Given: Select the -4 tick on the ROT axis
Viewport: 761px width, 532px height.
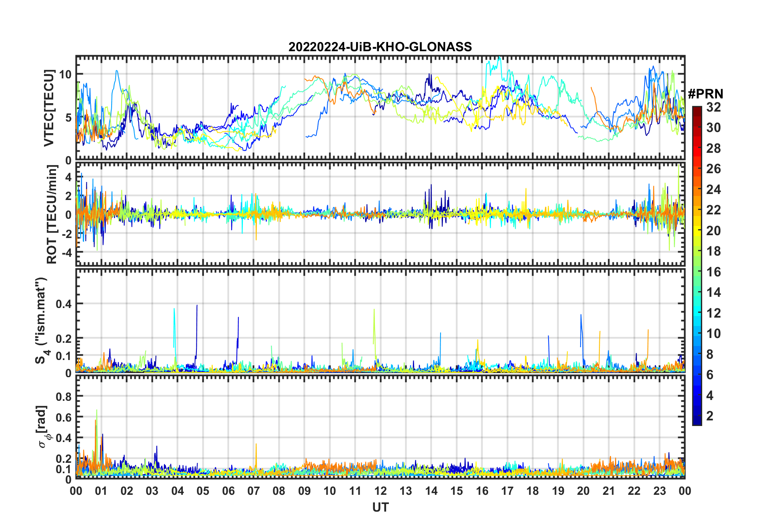Looking at the screenshot, I should [x=66, y=252].
